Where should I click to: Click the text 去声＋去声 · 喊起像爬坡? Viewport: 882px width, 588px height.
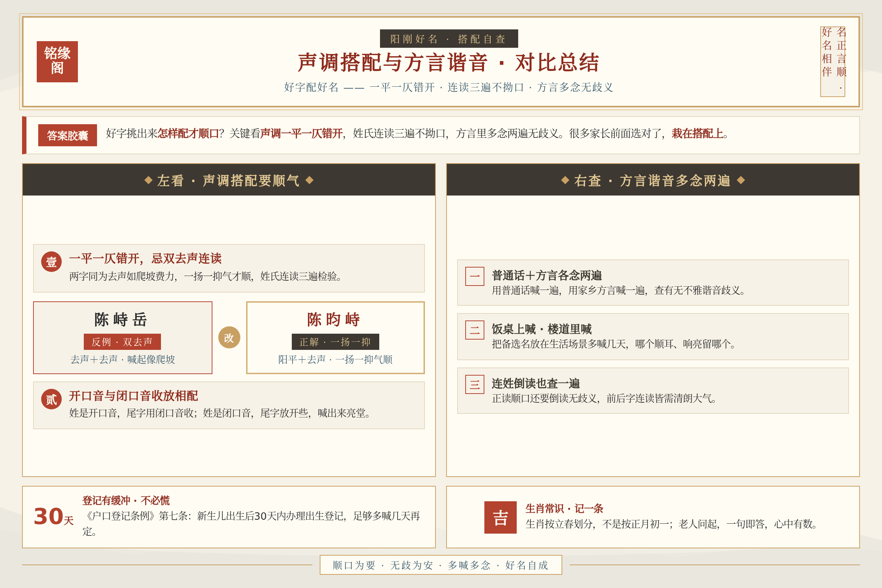tap(123, 359)
